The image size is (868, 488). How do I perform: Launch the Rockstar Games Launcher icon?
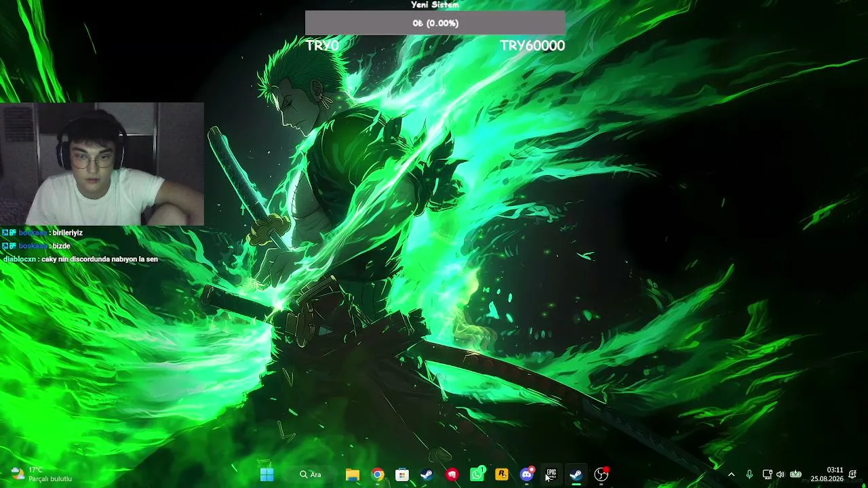502,474
